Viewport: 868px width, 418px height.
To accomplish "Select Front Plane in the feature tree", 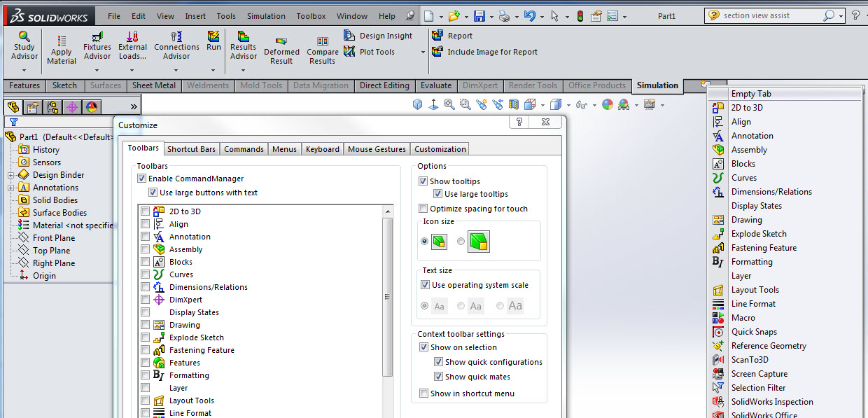I will [x=47, y=238].
